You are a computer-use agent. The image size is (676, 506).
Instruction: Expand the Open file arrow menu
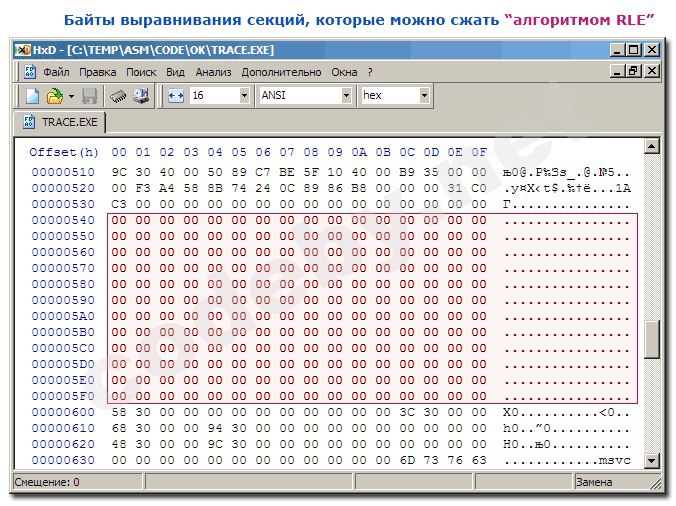click(72, 96)
